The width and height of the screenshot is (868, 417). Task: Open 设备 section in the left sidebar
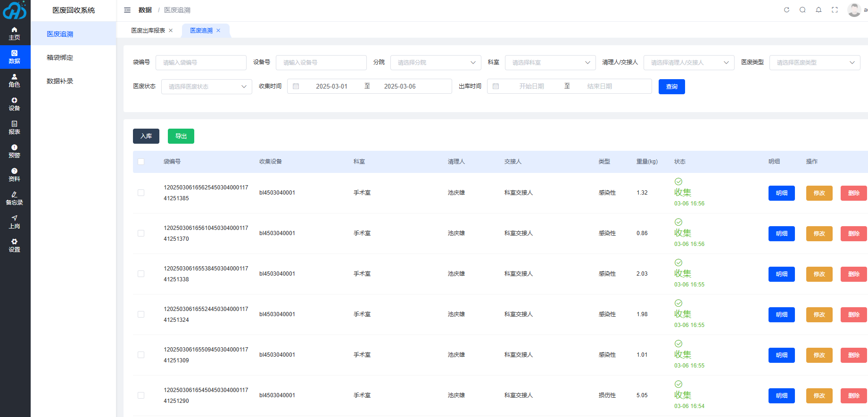[x=15, y=104]
